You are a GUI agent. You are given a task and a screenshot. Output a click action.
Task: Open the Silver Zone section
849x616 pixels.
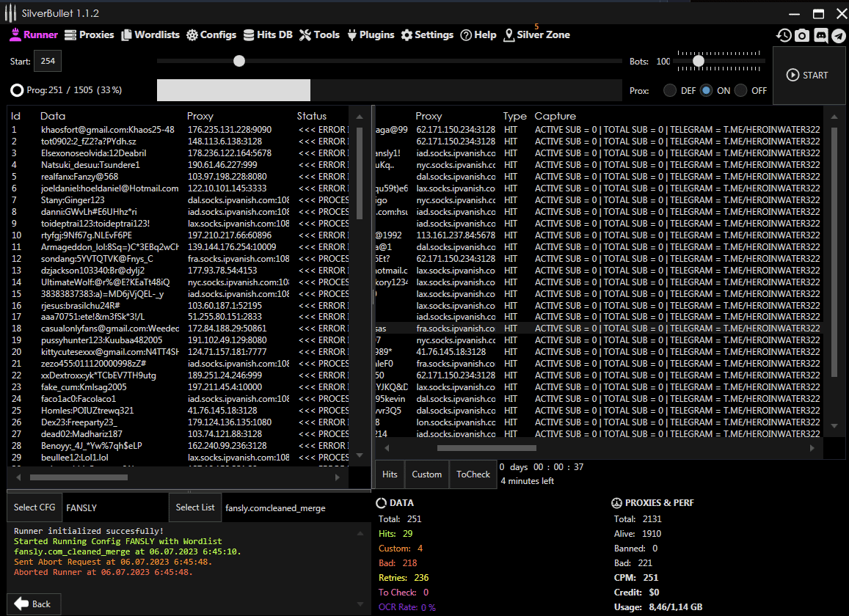point(536,34)
